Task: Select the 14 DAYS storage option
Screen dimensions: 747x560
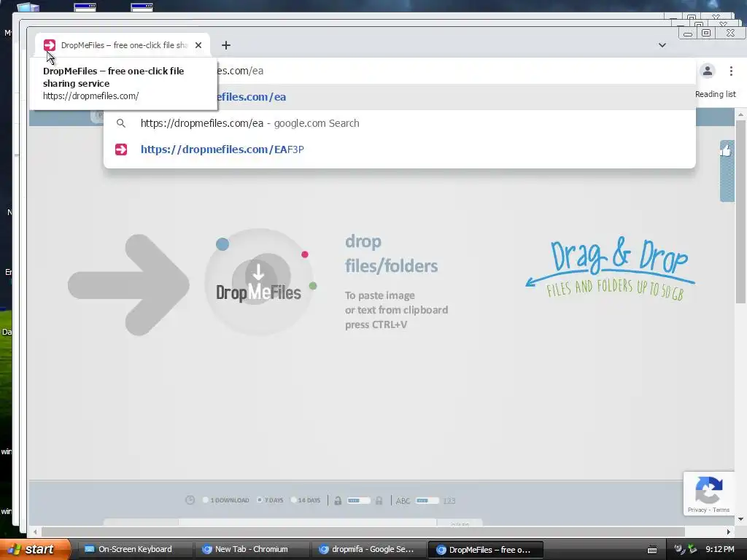Action: [x=306, y=500]
